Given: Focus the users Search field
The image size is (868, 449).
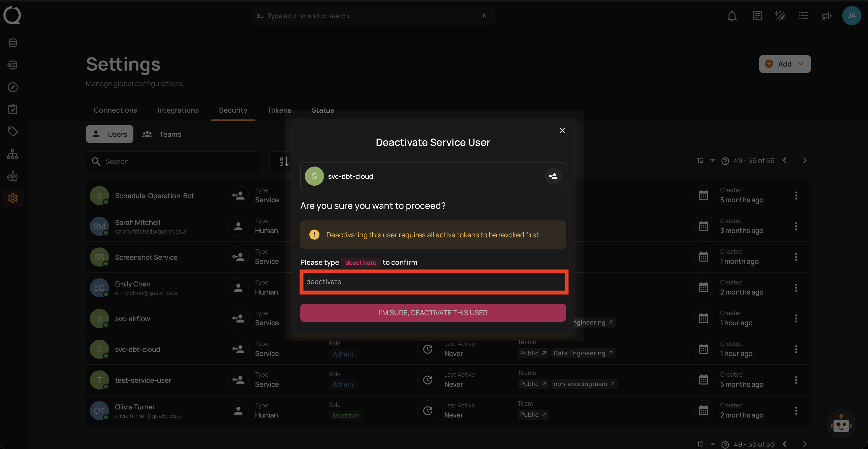Looking at the screenshot, I should pos(173,161).
